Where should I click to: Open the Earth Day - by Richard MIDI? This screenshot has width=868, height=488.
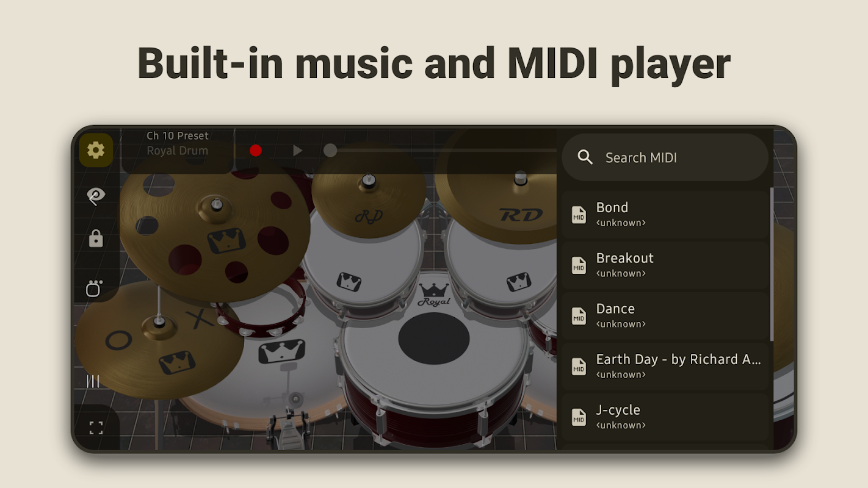(x=665, y=366)
